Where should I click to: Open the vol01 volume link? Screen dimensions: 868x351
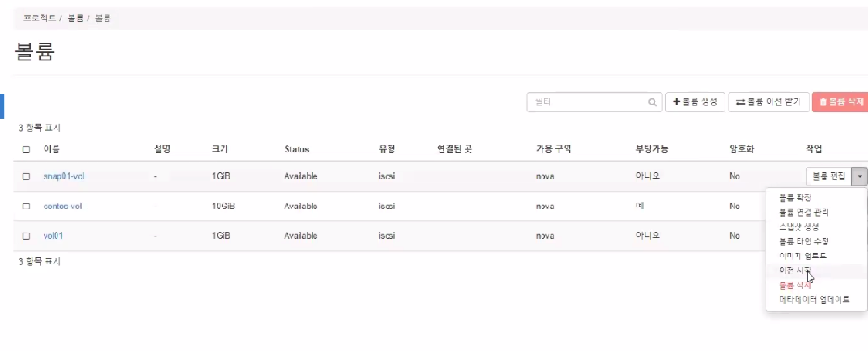tap(53, 236)
